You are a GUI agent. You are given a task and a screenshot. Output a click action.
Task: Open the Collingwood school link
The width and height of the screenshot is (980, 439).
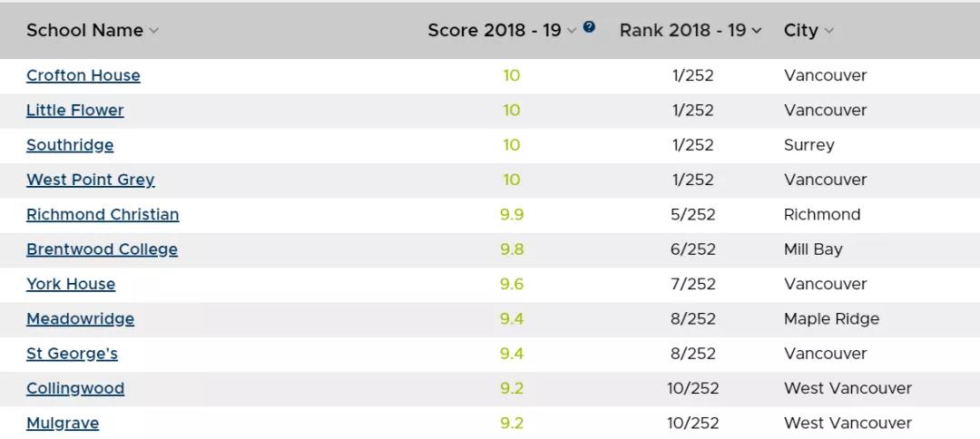(x=75, y=388)
